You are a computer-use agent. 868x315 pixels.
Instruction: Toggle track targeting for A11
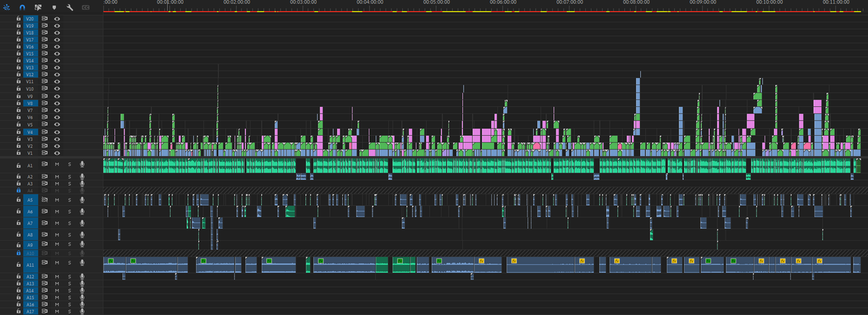pyautogui.click(x=30, y=264)
